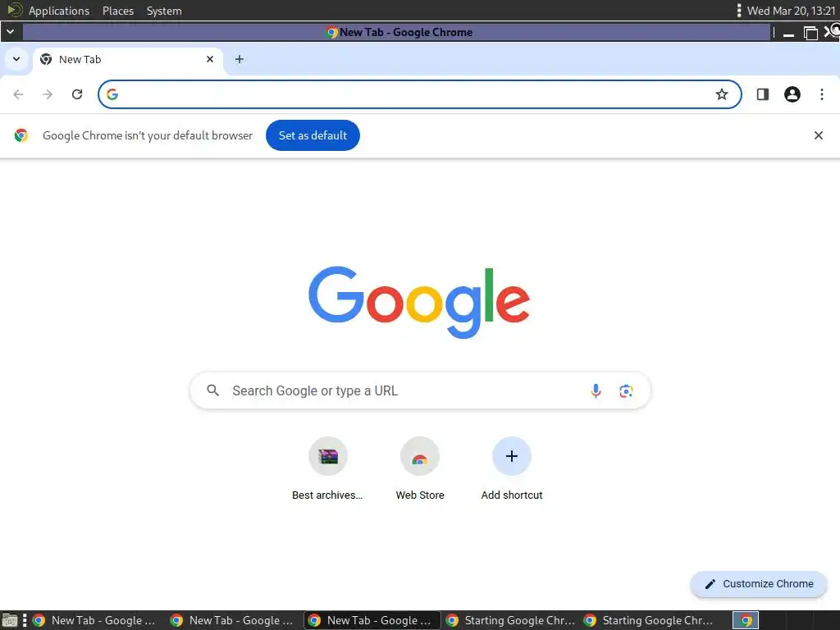Select the New Tab tab
The image size is (840, 630).
(129, 59)
